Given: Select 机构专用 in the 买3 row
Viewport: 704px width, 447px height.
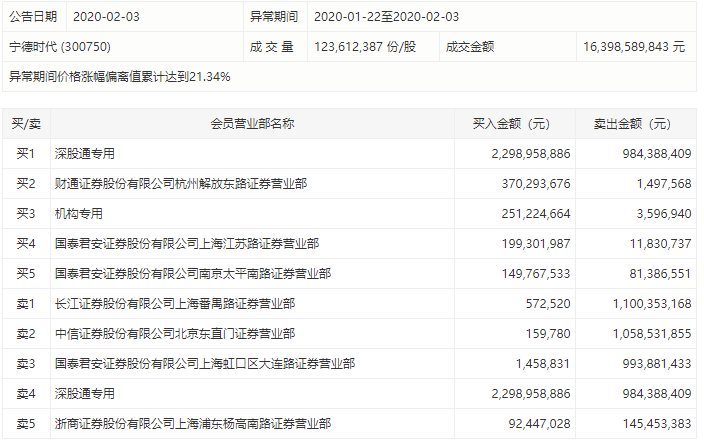Looking at the screenshot, I should pos(79,214).
